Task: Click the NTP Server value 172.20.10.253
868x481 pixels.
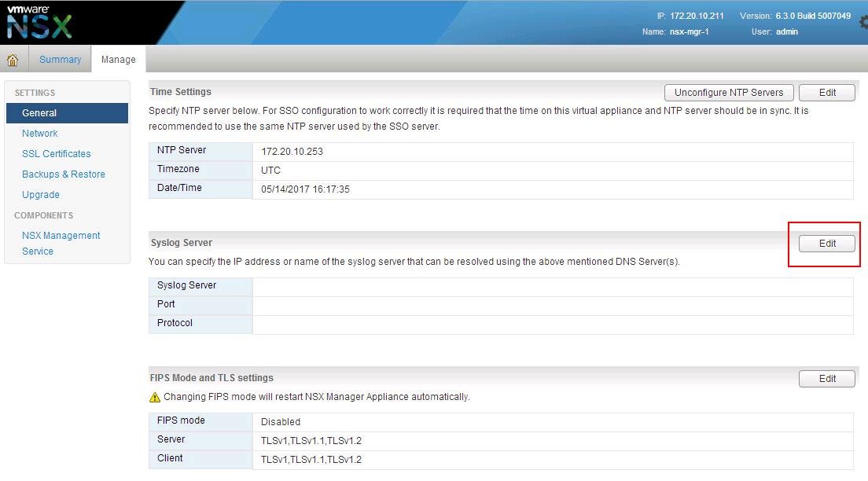Action: [292, 151]
